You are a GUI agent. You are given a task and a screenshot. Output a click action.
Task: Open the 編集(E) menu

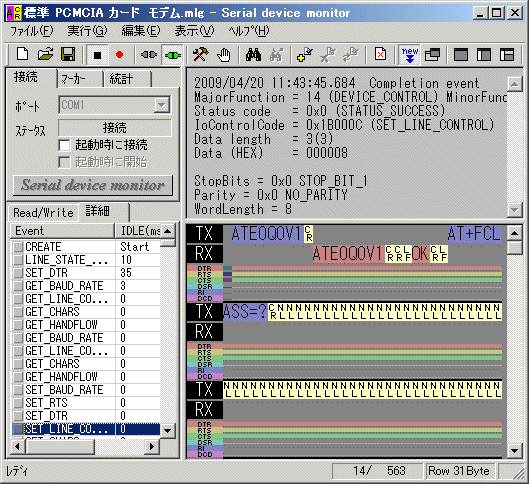coord(141,31)
